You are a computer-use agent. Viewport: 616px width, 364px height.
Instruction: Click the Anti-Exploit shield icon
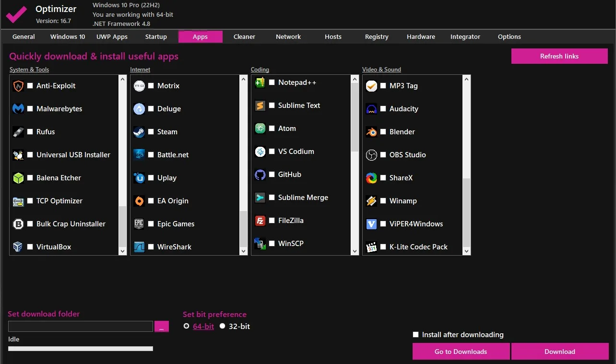pyautogui.click(x=18, y=86)
